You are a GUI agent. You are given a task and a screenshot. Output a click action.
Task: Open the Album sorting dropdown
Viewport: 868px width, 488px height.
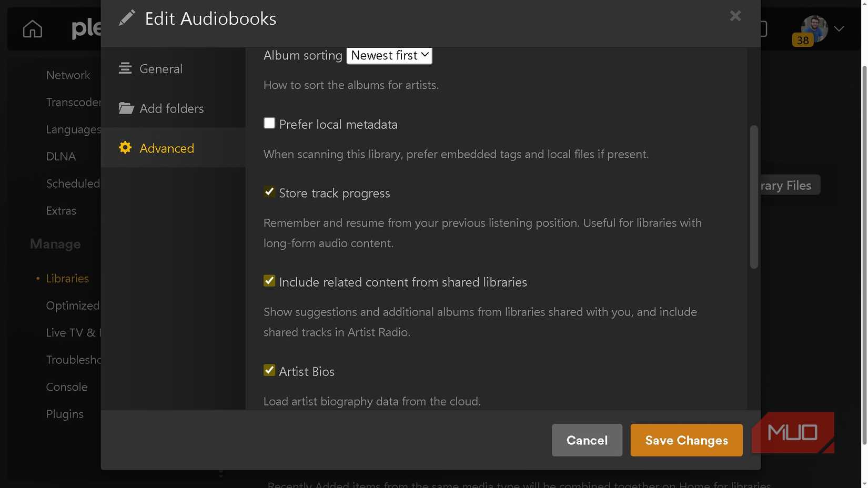pos(389,55)
